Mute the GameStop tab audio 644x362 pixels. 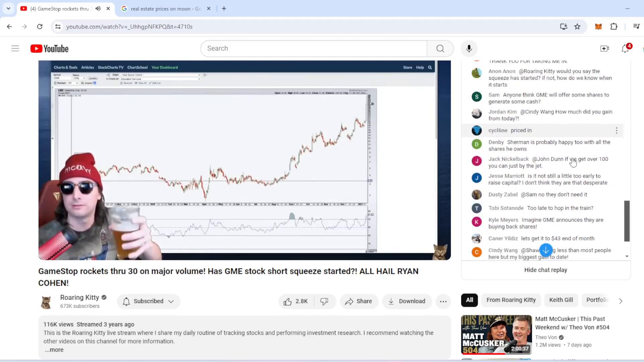tap(98, 9)
